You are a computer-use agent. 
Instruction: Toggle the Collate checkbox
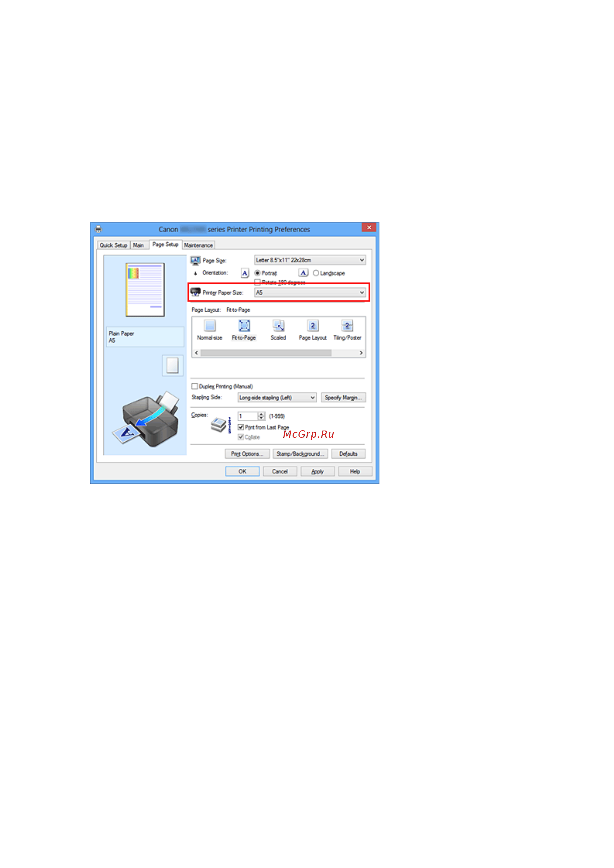click(x=240, y=437)
